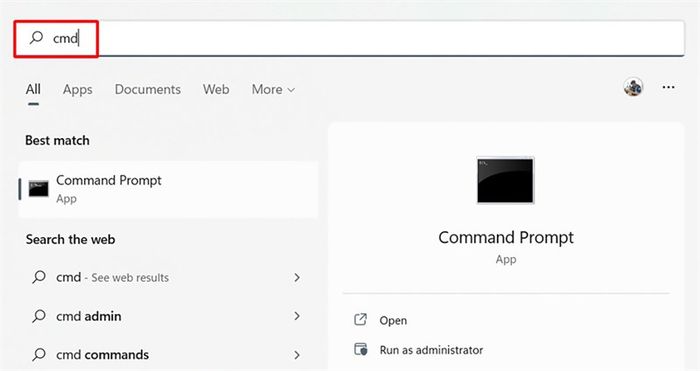The image size is (700, 371).
Task: Switch to the Web tab
Action: 216,89
